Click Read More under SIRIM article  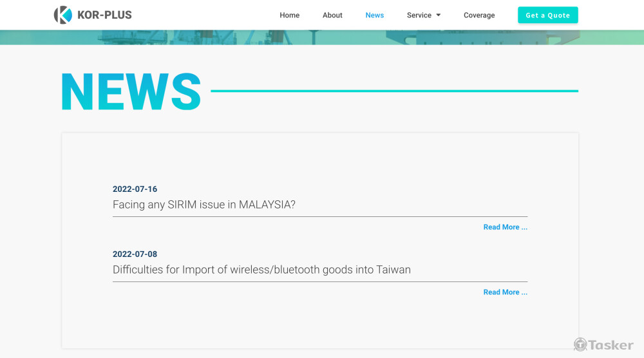coord(505,227)
